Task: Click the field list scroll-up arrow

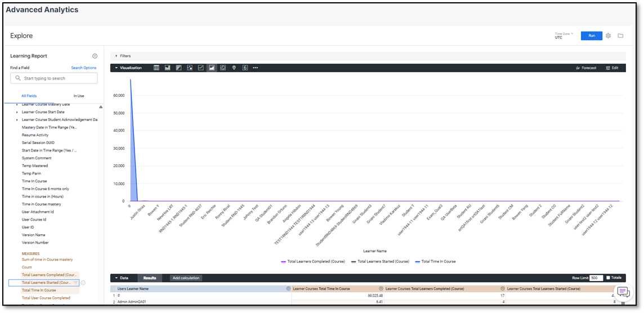Action: point(101,107)
